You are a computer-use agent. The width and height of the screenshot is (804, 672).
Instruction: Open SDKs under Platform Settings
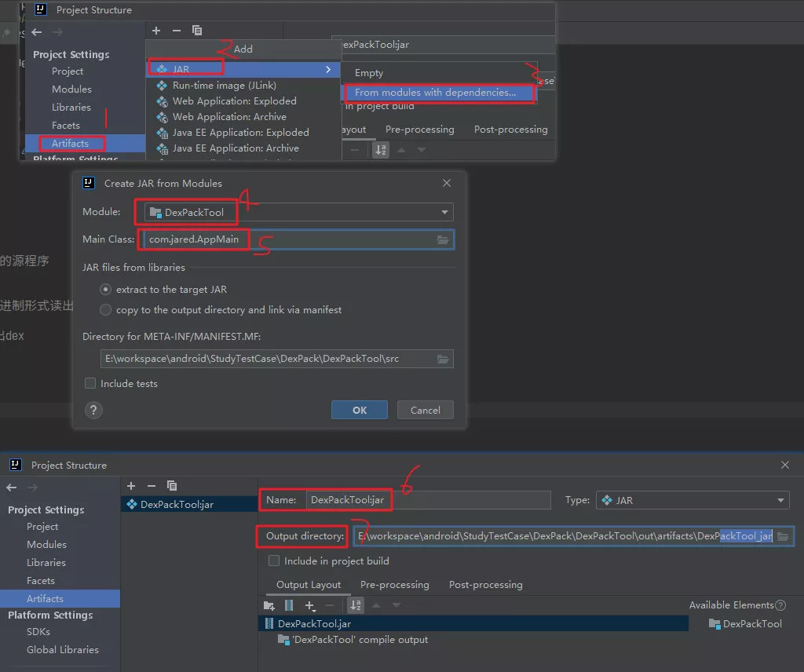click(38, 632)
